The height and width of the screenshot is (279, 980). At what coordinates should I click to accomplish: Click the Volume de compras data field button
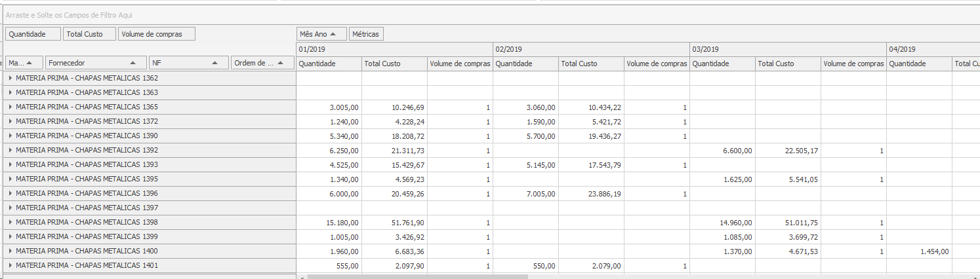click(x=157, y=34)
